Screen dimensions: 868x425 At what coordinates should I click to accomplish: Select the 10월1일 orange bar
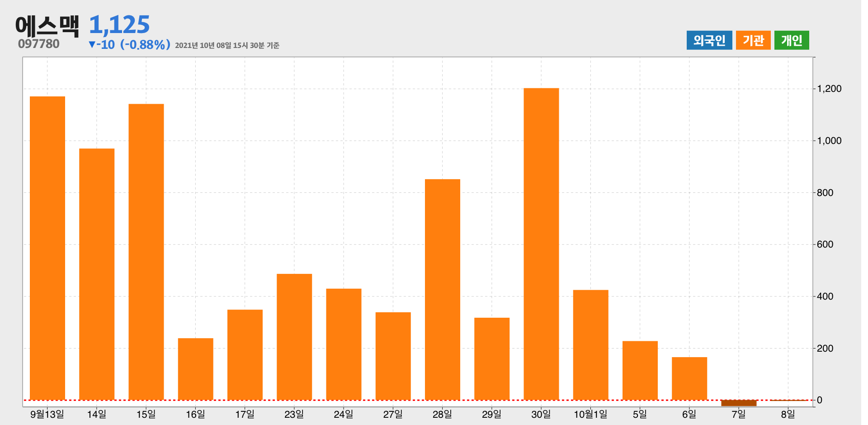pyautogui.click(x=590, y=345)
